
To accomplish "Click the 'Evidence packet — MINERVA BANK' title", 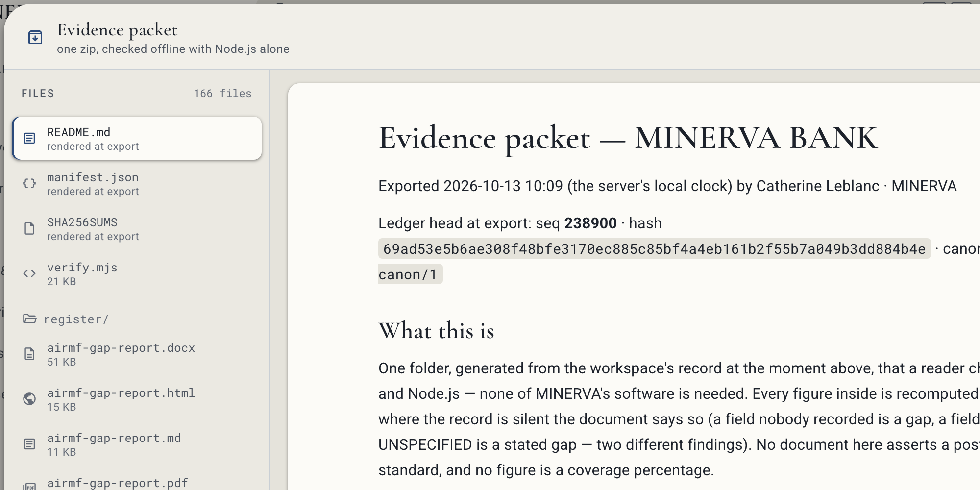I will pyautogui.click(x=628, y=138).
